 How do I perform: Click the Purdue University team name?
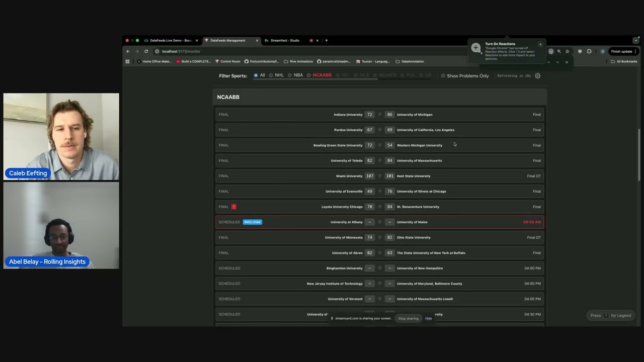tap(348, 130)
